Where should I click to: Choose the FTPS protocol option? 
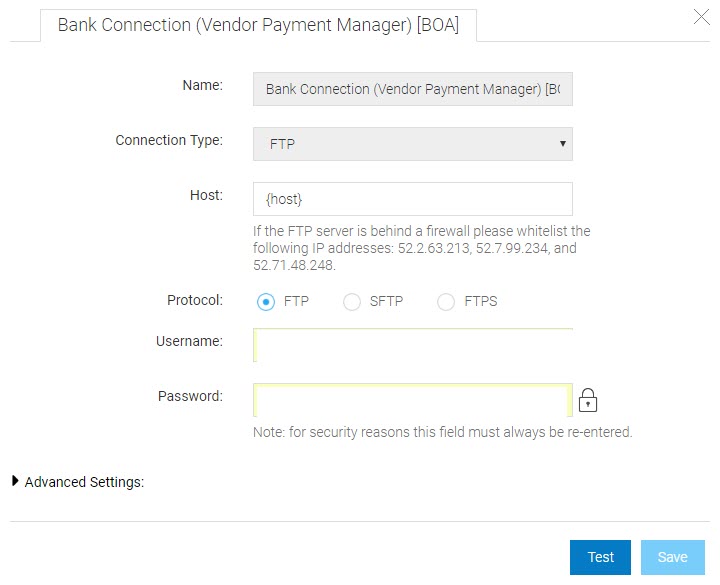446,302
